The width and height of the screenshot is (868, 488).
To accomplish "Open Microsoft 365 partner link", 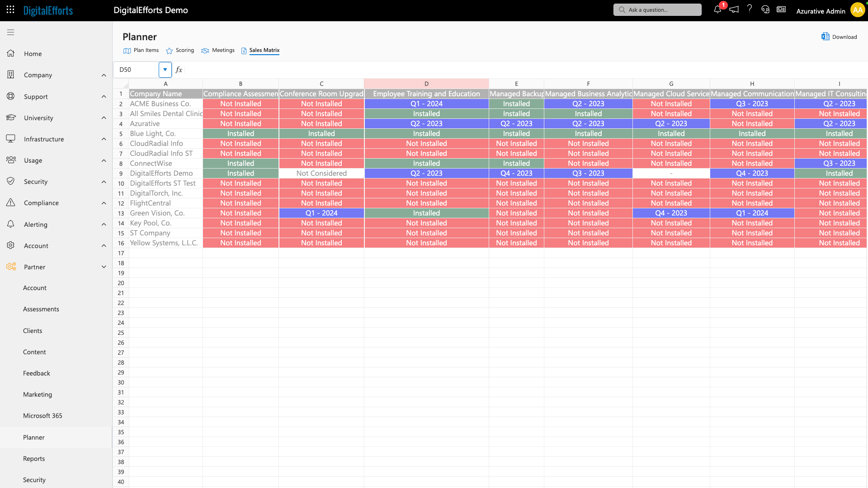I will pyautogui.click(x=42, y=416).
